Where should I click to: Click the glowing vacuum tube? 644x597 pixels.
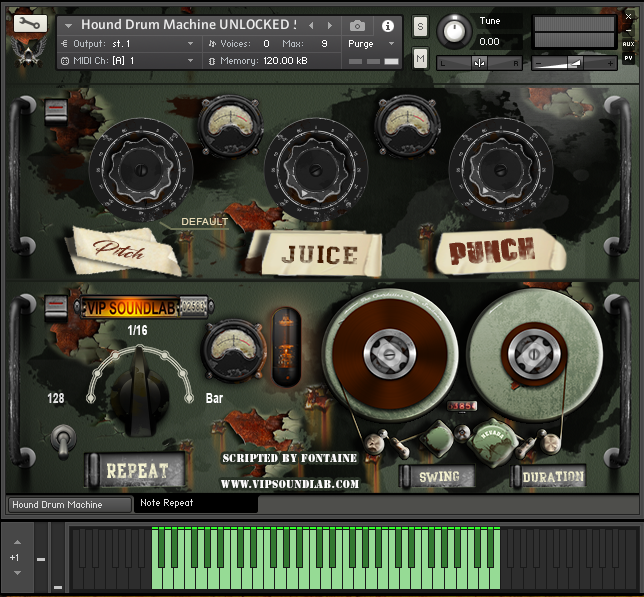pyautogui.click(x=286, y=347)
